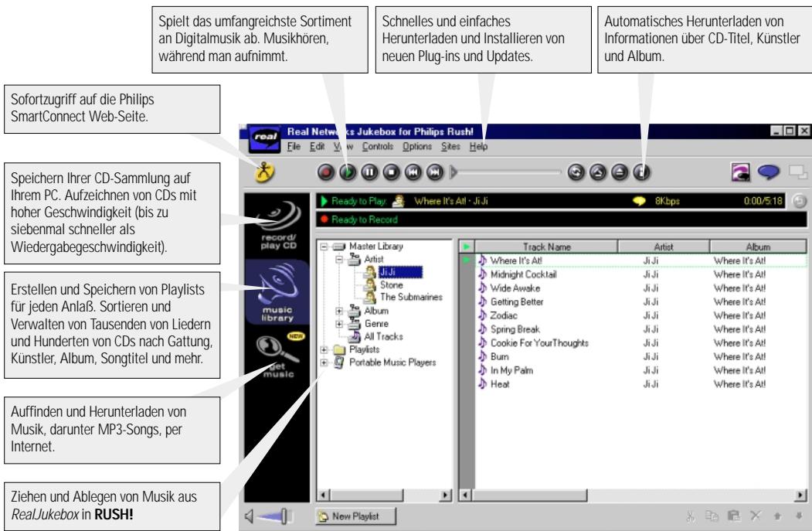Click the Paste icon in bottom toolbar
This screenshot has width=812, height=531.
tap(734, 516)
